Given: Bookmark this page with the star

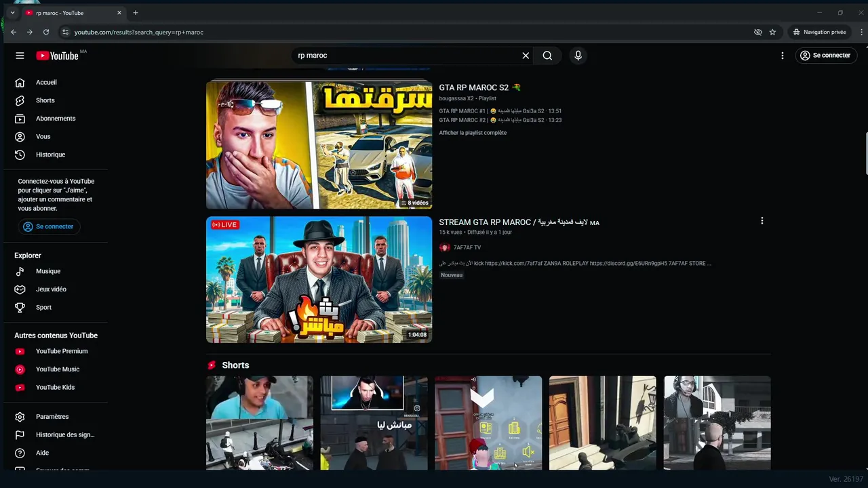Looking at the screenshot, I should (x=772, y=32).
